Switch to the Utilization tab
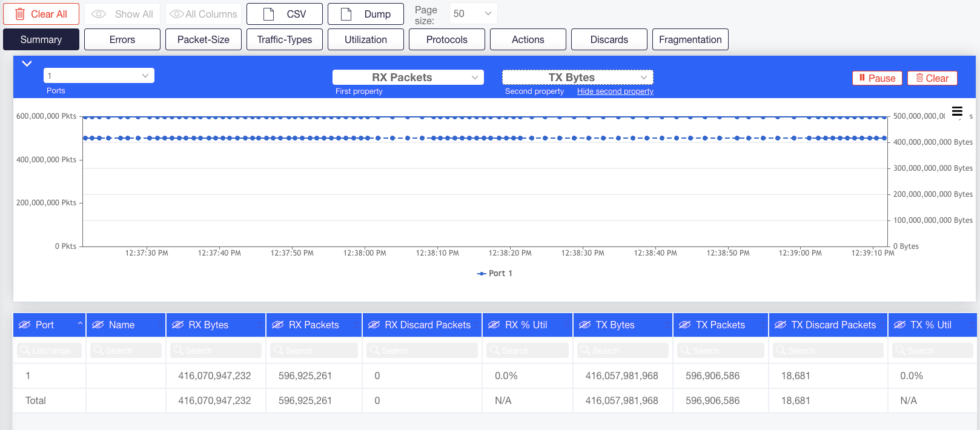 (366, 39)
